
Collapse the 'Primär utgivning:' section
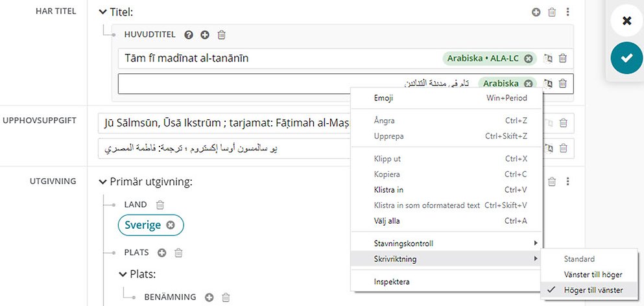(102, 182)
